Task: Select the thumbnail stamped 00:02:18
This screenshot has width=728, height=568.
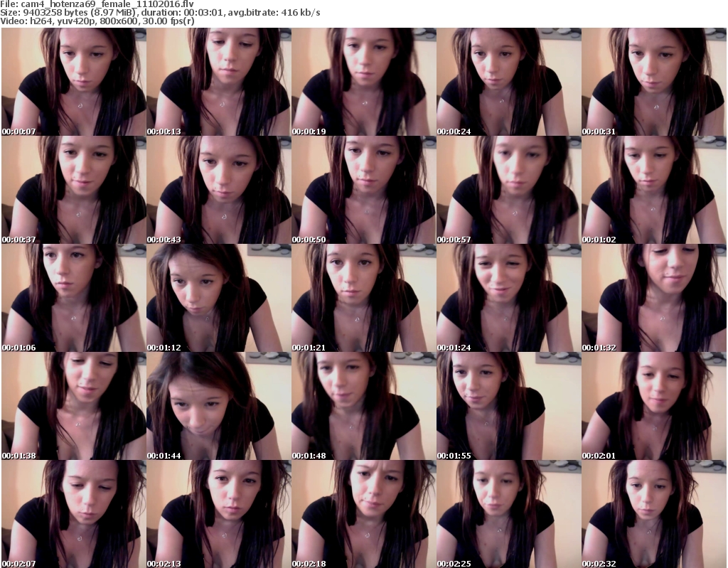Action: (364, 514)
